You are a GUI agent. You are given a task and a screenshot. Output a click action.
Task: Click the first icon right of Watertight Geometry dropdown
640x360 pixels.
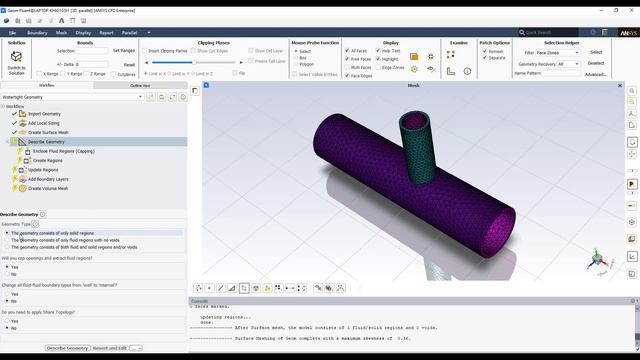coord(151,97)
